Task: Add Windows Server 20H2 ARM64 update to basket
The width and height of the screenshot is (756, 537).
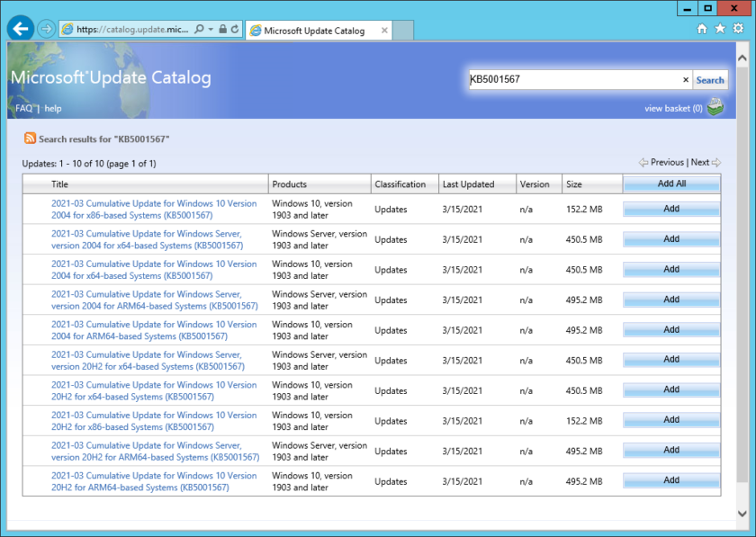Action: click(671, 451)
